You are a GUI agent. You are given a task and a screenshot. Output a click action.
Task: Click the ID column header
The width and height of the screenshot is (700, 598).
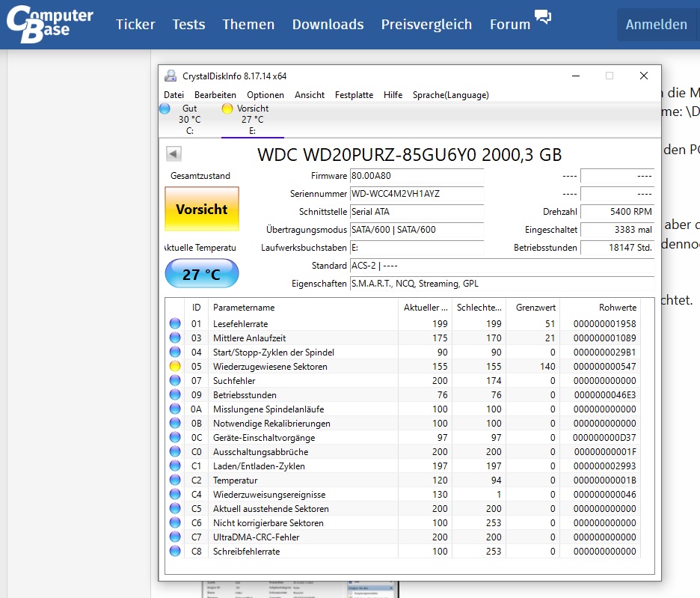click(197, 308)
